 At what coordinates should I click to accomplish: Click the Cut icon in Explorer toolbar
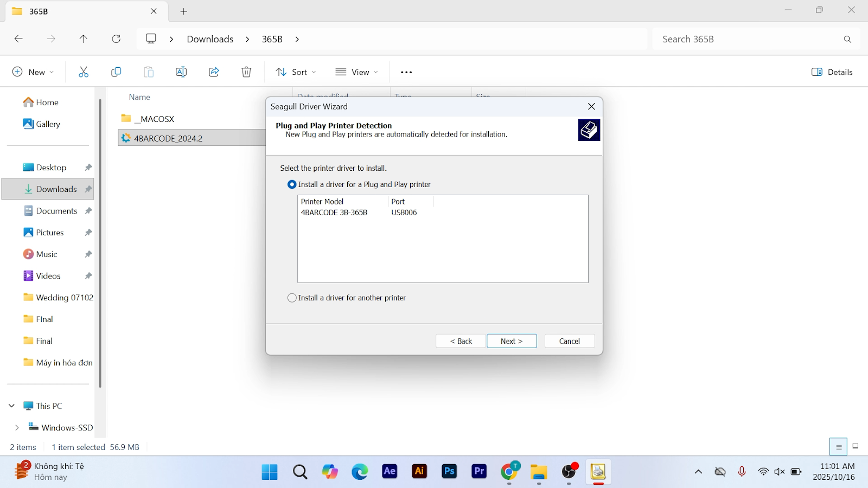[84, 72]
